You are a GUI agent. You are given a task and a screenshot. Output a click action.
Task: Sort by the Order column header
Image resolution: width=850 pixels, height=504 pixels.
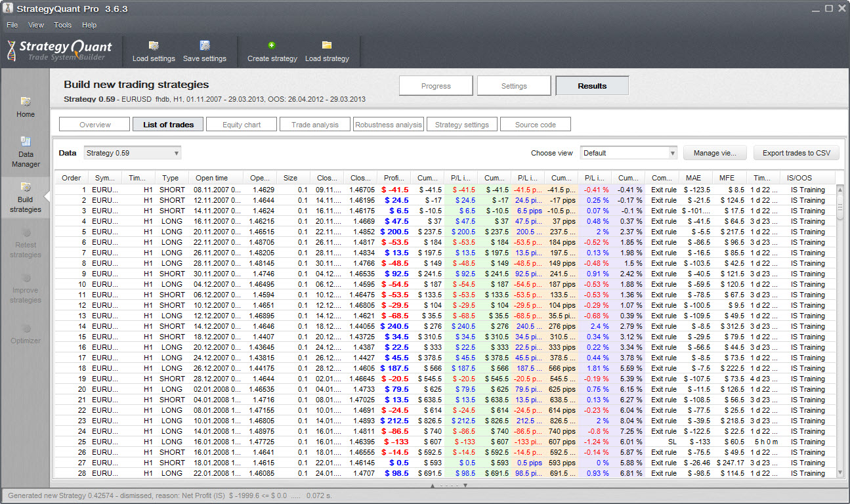(71, 178)
